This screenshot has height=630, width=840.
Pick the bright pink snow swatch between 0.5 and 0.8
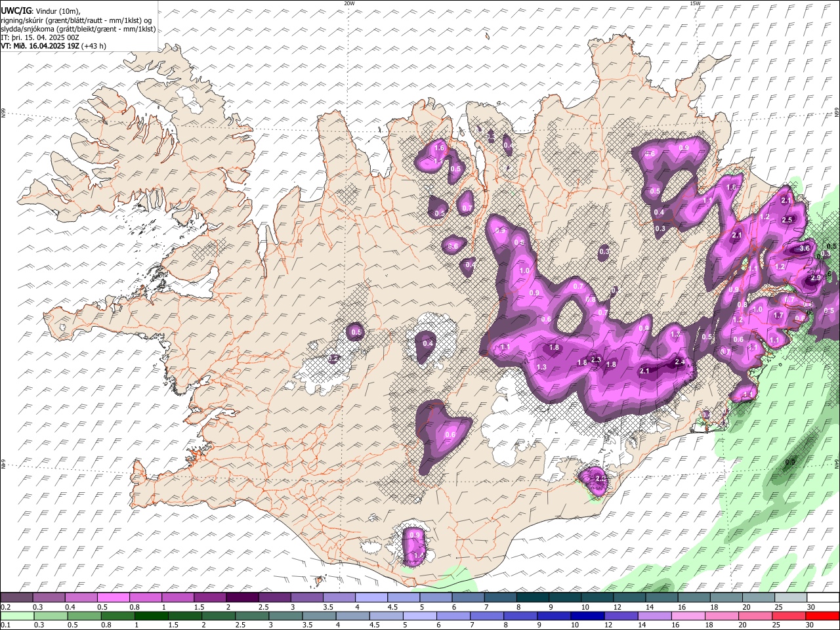113,598
